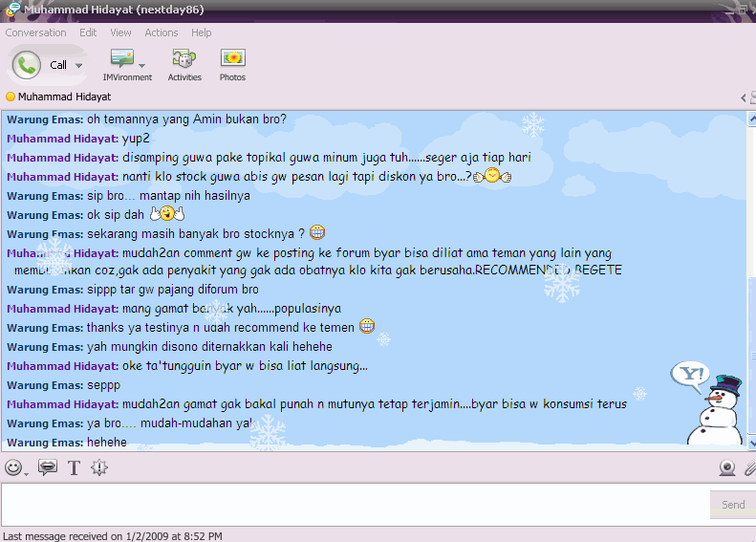The height and width of the screenshot is (542, 756).
Task: Click the chat scrollbar down arrow
Action: click(751, 442)
